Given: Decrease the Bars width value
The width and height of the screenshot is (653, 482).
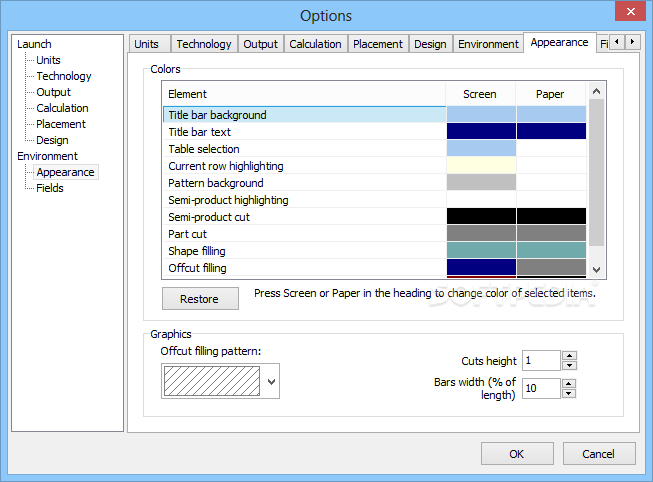Looking at the screenshot, I should (569, 393).
